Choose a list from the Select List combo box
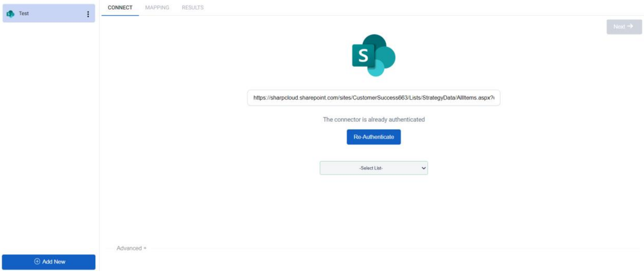This screenshot has width=644, height=272. pyautogui.click(x=373, y=168)
